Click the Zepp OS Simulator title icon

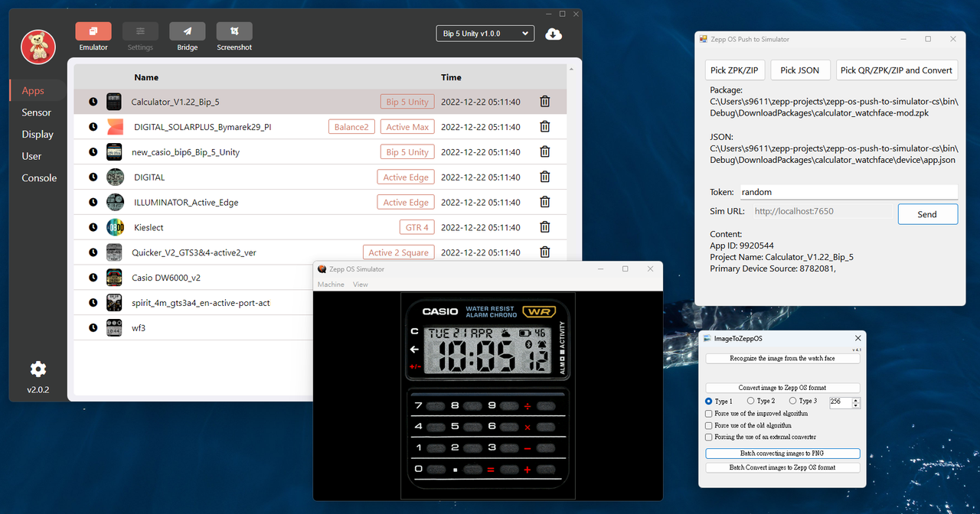pos(322,269)
